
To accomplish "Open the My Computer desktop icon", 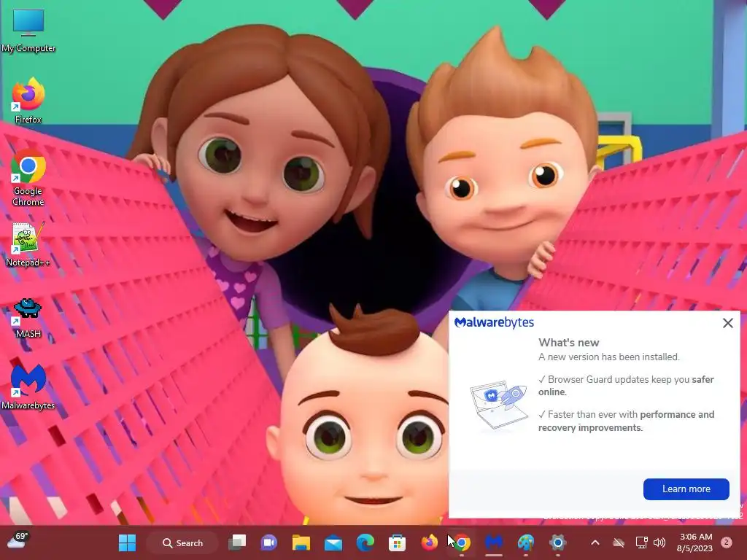I will [28, 31].
